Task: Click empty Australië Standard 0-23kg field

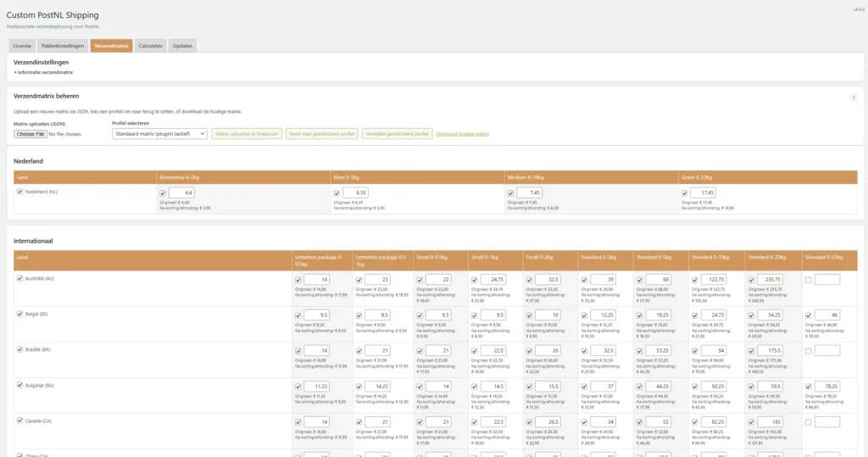Action: coord(827,280)
